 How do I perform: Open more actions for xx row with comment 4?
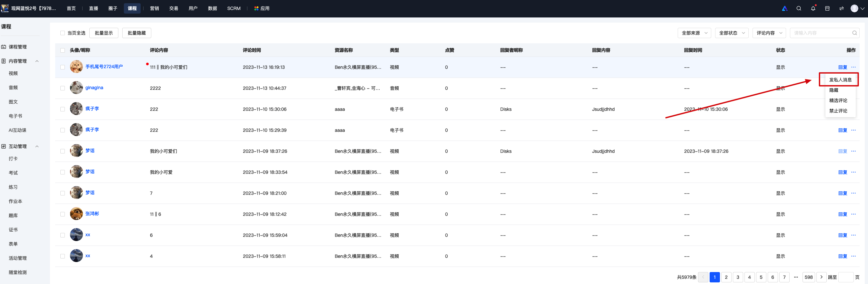[853, 256]
